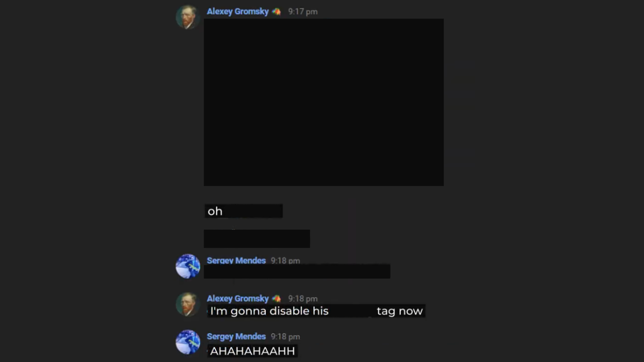
Task: Open the large blacked-out image attachment
Action: tap(324, 103)
